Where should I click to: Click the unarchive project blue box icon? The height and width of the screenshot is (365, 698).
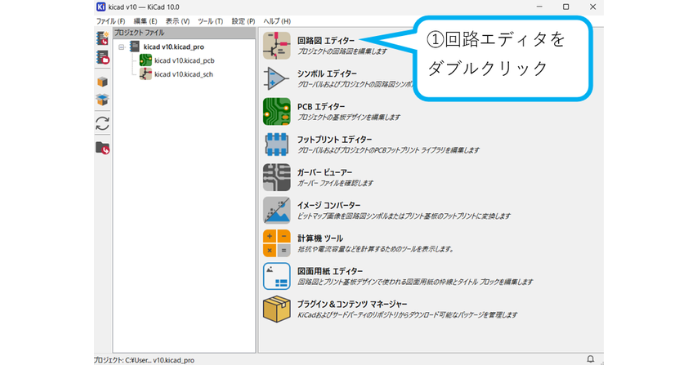102,100
